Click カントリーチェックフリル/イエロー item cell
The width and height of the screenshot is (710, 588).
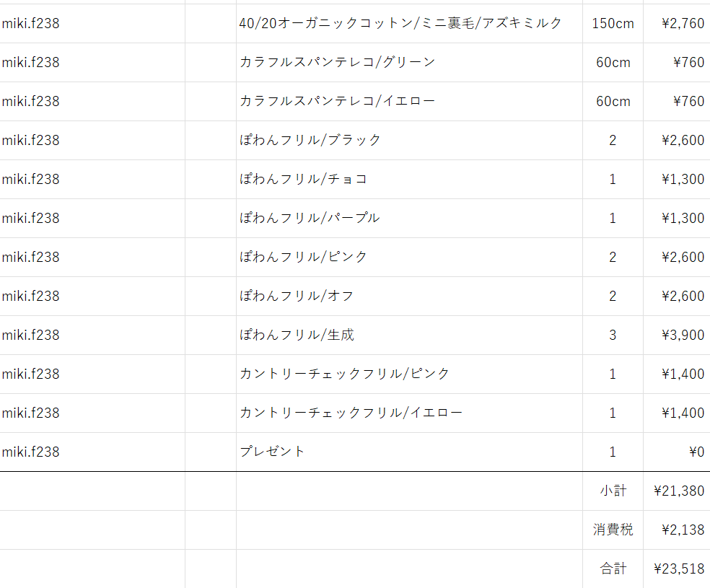point(409,413)
